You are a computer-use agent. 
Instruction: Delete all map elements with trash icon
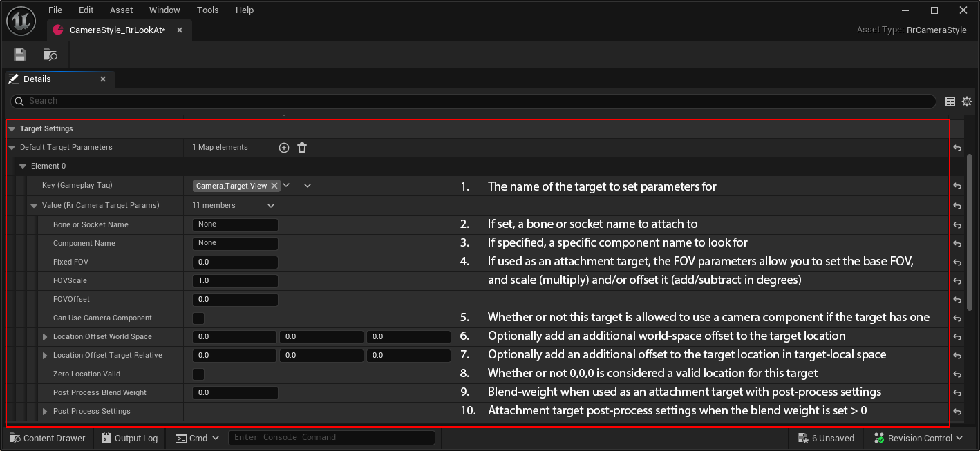(x=302, y=147)
